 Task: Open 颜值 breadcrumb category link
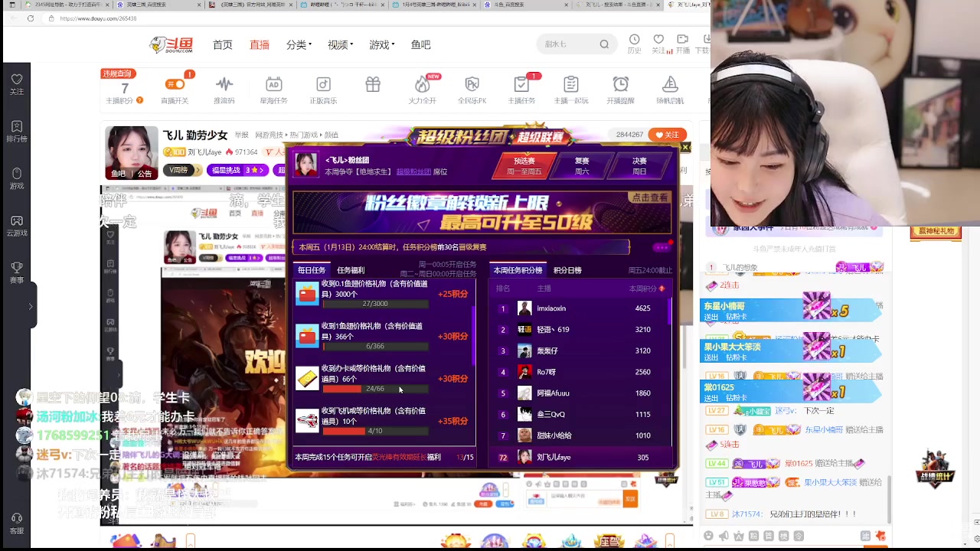point(332,135)
